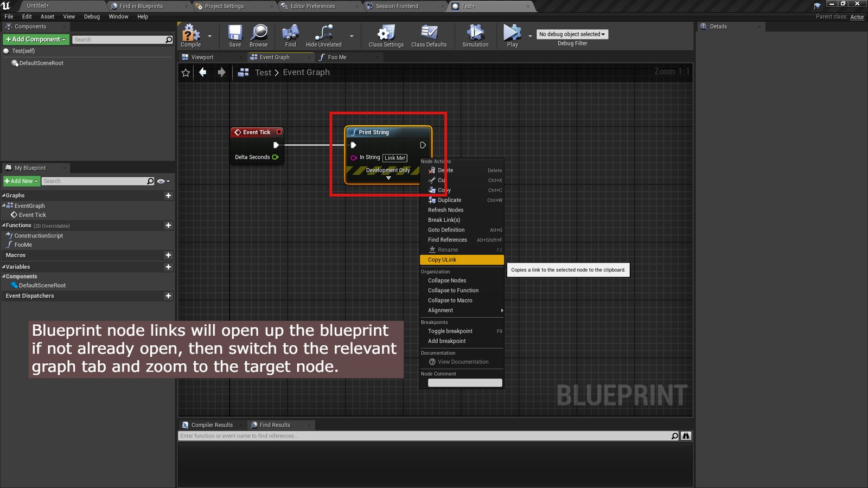Screen dimensions: 868x488
Task: Open Play options dropdown arrow
Action: 530,36
